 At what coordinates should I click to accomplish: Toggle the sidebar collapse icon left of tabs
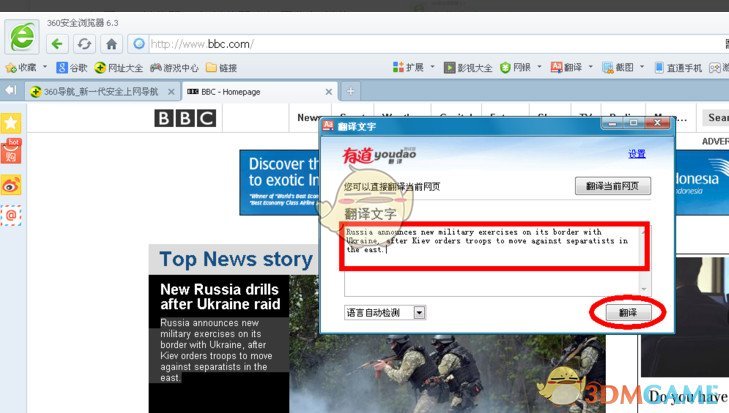10,90
